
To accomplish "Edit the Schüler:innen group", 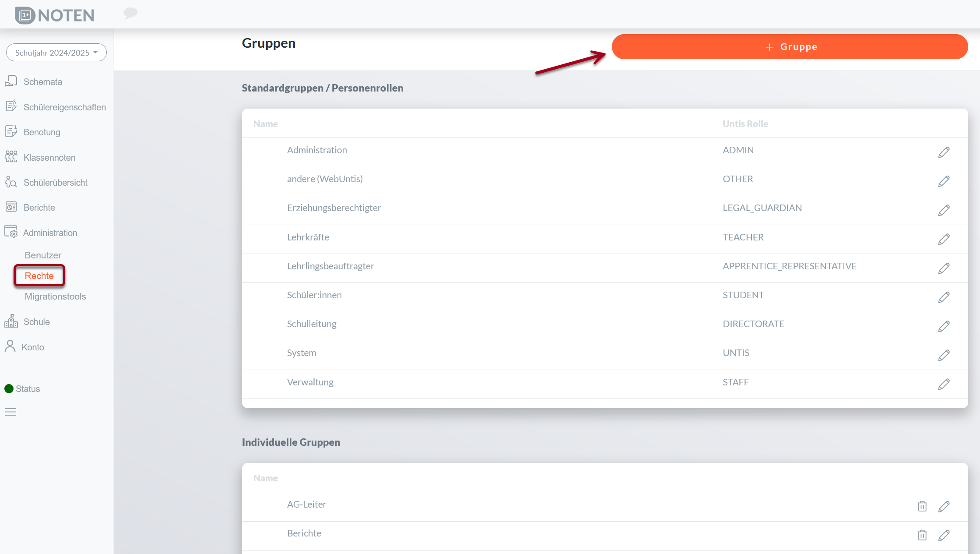I will point(944,297).
